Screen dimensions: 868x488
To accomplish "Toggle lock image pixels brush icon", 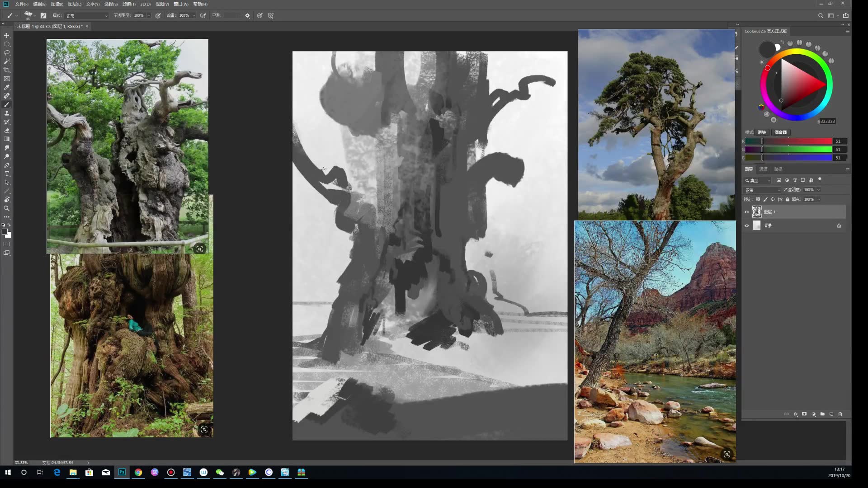I will tap(765, 199).
